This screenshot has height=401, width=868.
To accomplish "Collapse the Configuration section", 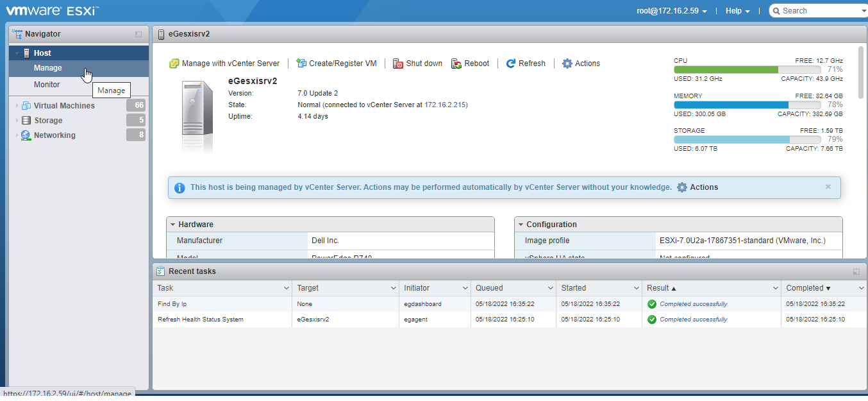I will click(x=521, y=225).
